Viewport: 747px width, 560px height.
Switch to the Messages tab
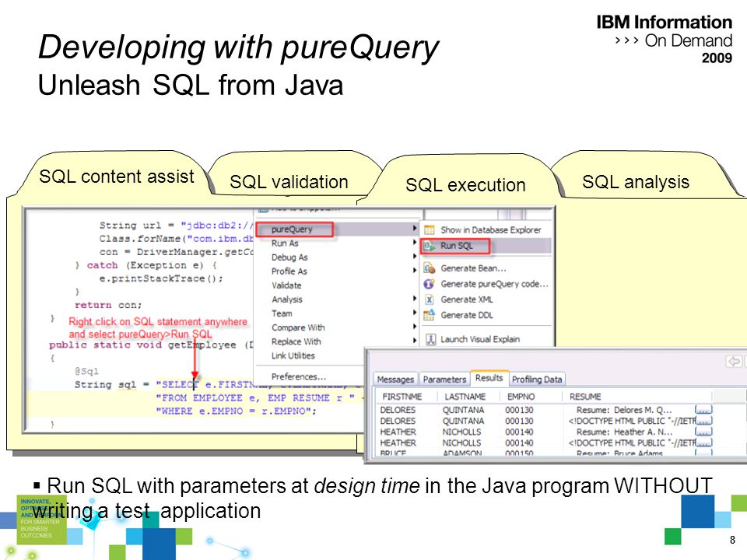coord(395,379)
